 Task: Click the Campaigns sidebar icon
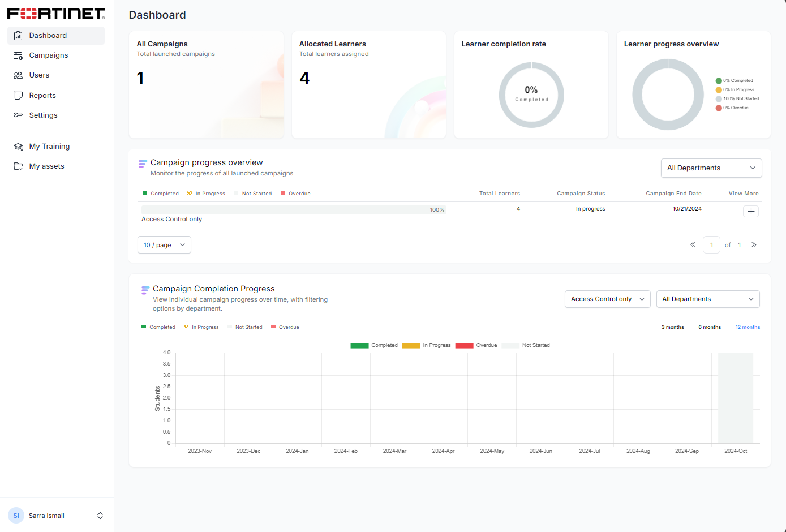[18, 55]
